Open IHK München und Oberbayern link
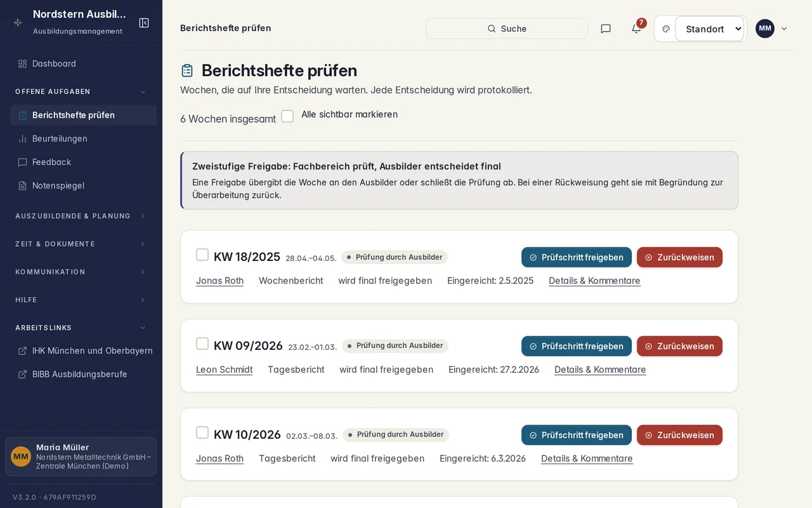812x508 pixels. click(x=83, y=351)
